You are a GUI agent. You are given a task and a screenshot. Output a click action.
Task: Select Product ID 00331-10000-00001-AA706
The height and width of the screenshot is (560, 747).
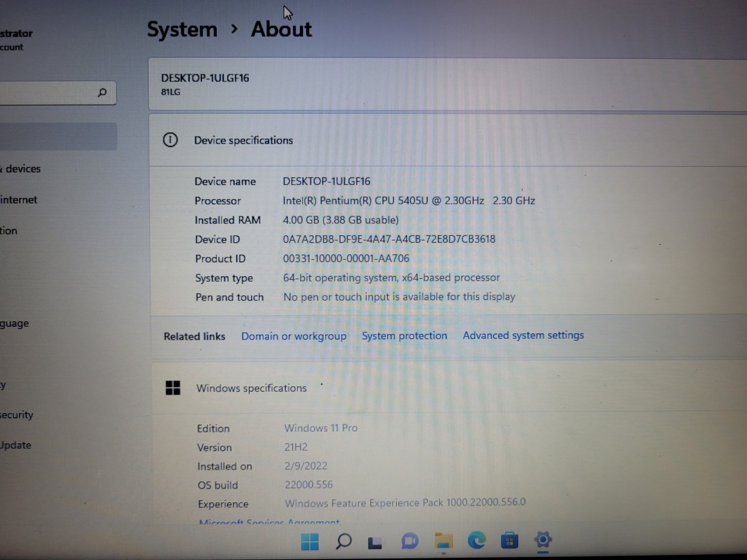[346, 258]
